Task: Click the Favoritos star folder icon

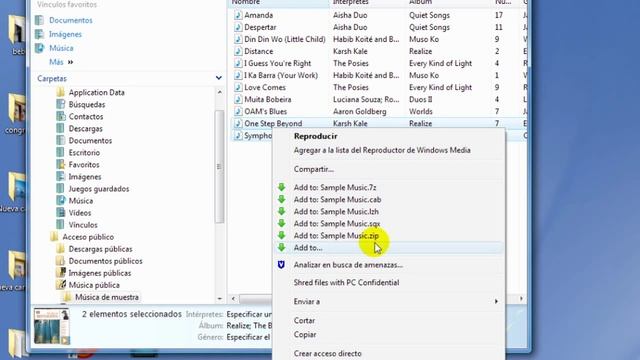Action: 60,164
